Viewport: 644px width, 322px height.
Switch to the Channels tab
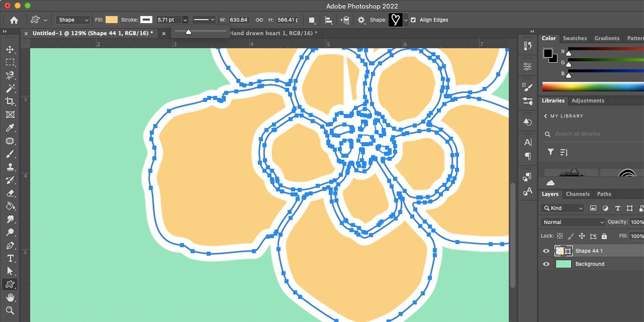click(x=577, y=194)
